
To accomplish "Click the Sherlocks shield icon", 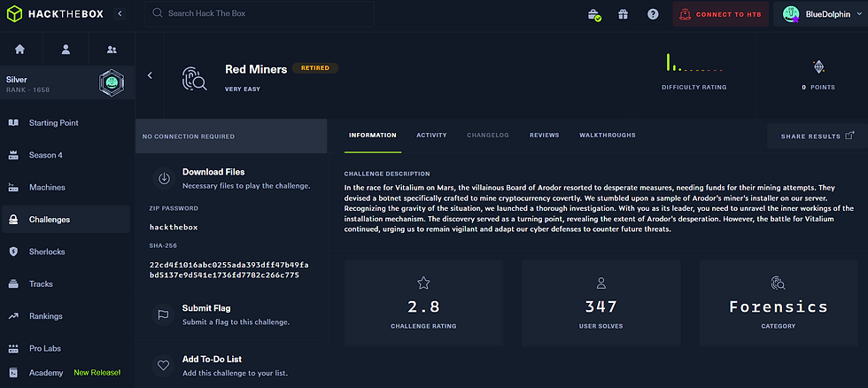I will click(x=13, y=252).
